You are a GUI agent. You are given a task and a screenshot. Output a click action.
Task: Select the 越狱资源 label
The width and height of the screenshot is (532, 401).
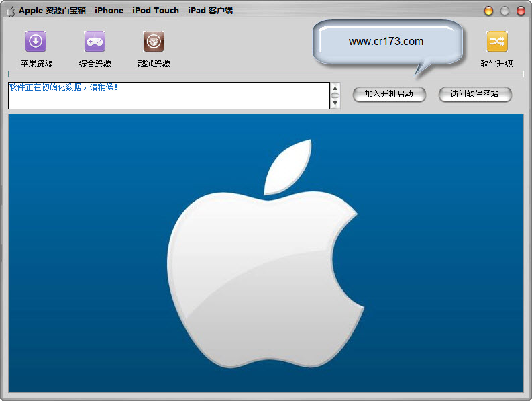coord(154,64)
